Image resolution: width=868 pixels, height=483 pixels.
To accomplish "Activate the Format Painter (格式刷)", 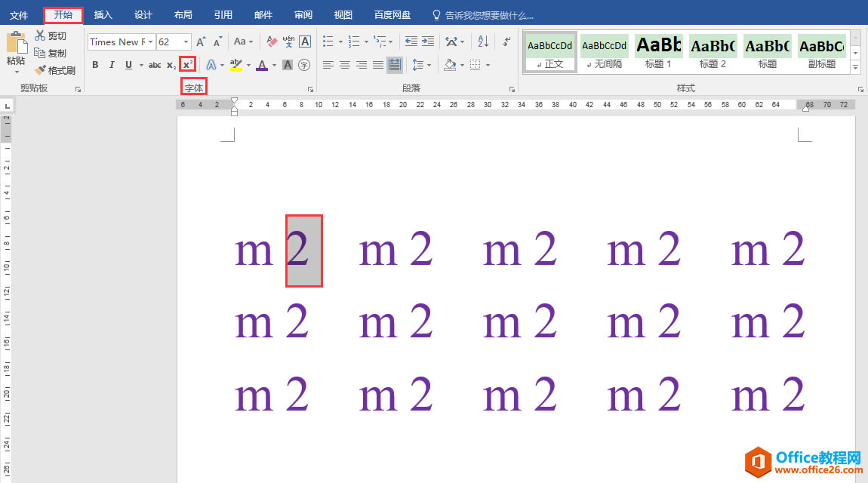I will (55, 70).
